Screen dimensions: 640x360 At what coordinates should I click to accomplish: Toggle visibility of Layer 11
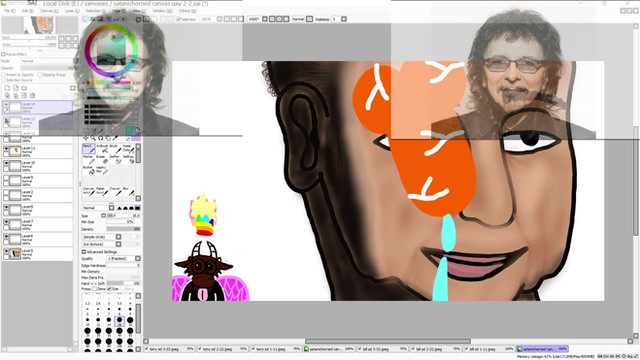pos(6,149)
